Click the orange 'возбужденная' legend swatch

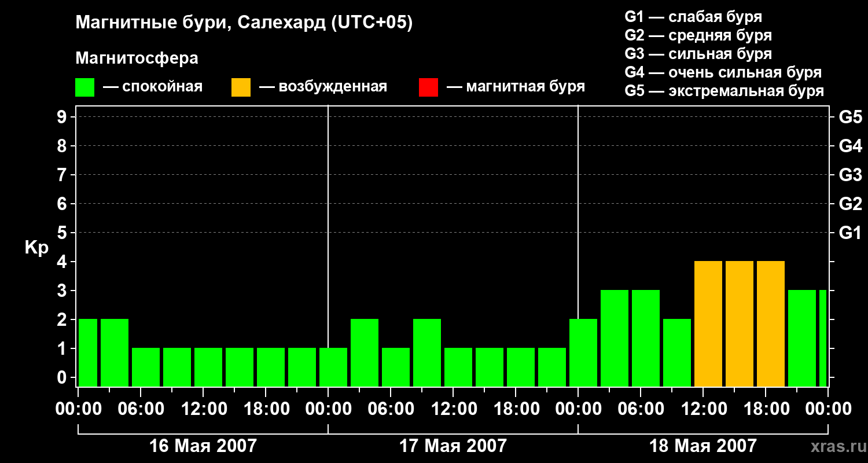pyautogui.click(x=241, y=87)
